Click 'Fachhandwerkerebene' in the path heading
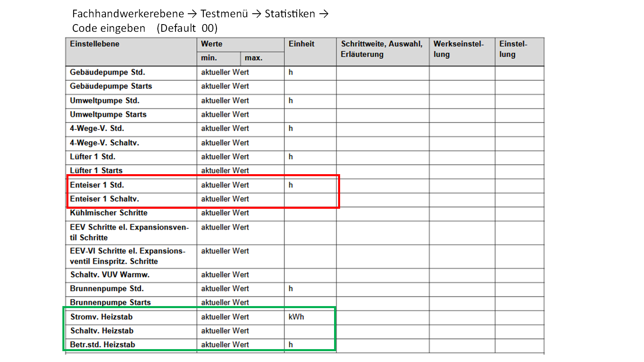Image resolution: width=644 pixels, height=362 pixels. click(128, 14)
